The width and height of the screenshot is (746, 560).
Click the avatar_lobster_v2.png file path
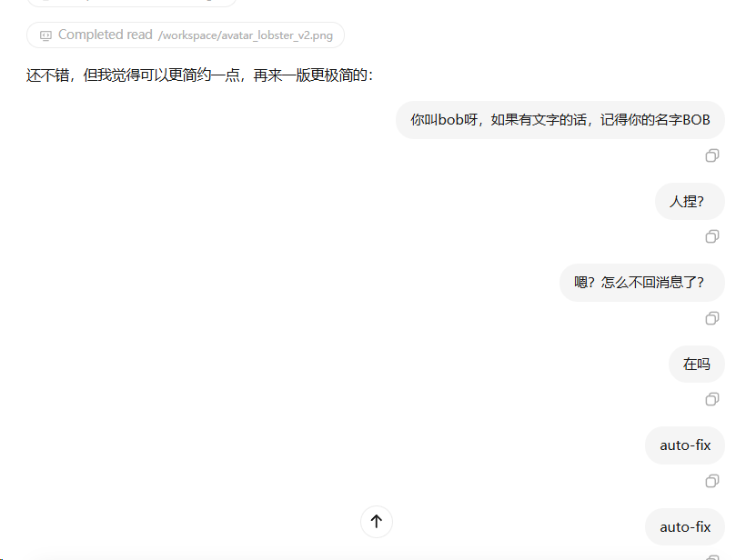(x=246, y=35)
